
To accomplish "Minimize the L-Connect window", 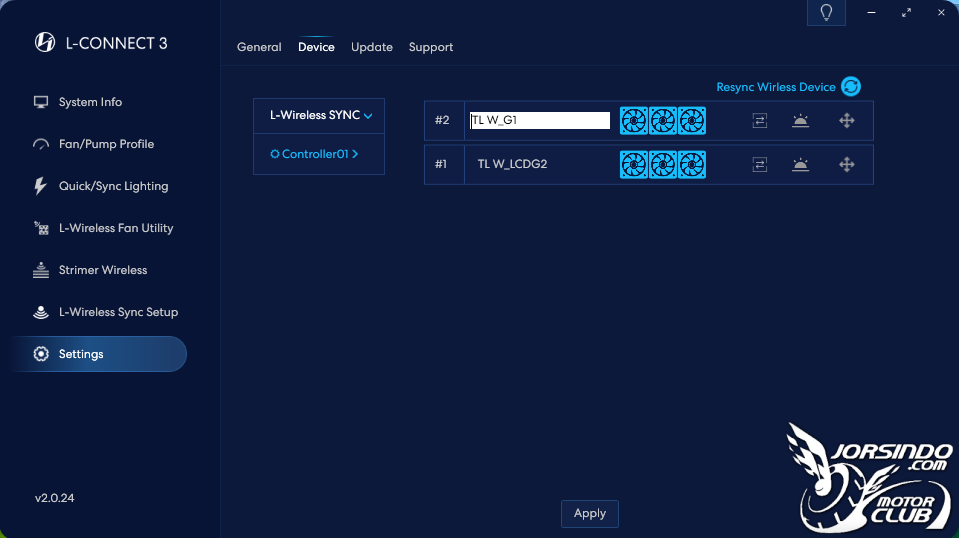I will click(872, 12).
